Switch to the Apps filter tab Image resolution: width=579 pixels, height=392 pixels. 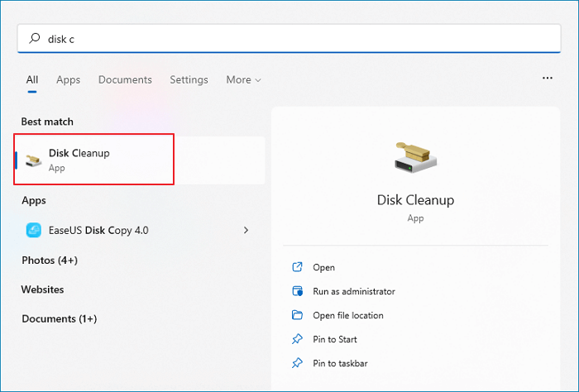point(68,80)
